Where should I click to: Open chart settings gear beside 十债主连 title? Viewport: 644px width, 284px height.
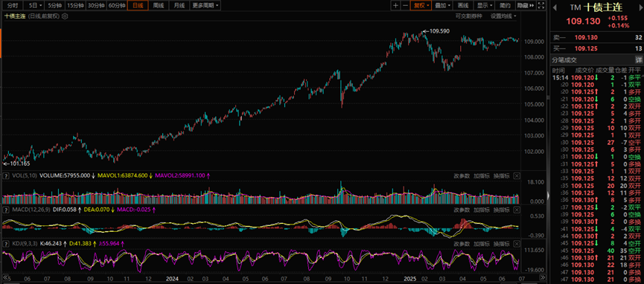click(x=65, y=16)
